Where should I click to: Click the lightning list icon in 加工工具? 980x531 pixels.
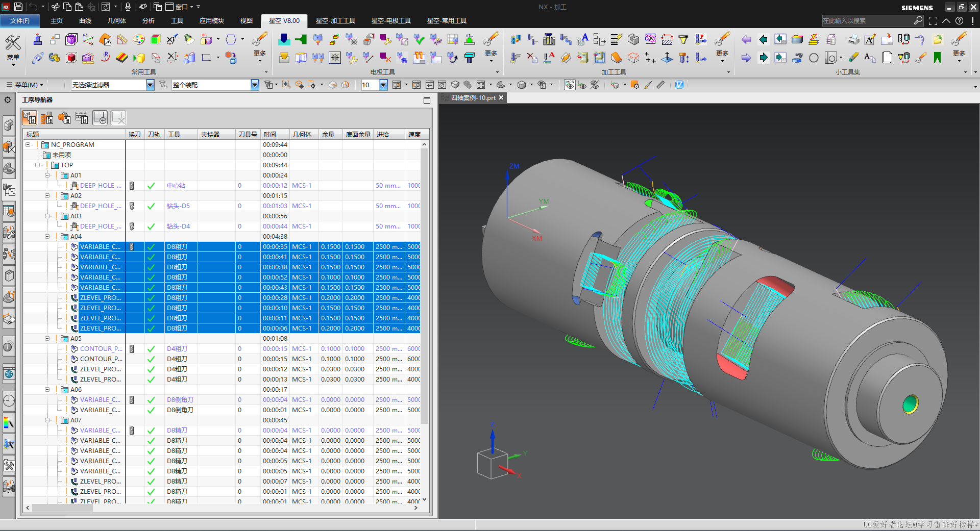616,39
